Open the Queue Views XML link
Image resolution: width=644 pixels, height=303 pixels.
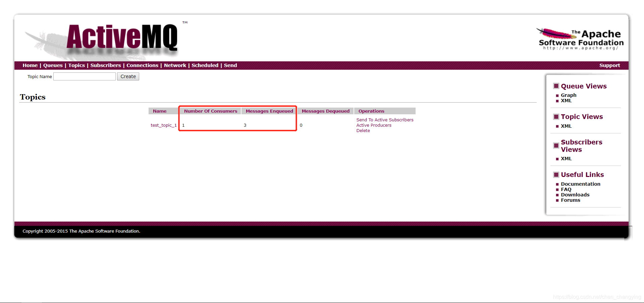(566, 101)
